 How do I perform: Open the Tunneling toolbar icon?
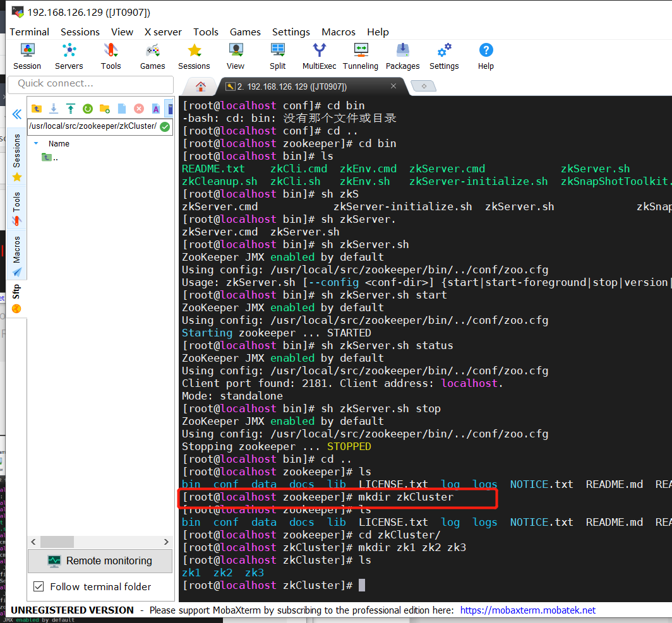click(x=361, y=56)
